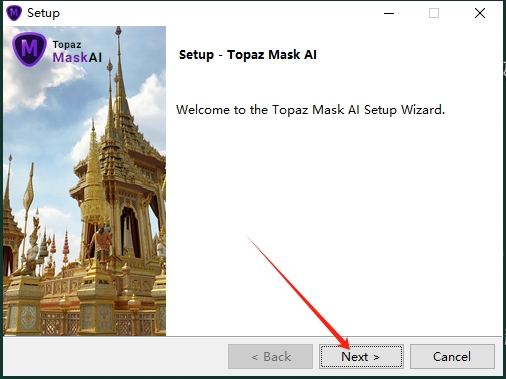Minimize the Setup window
This screenshot has height=379, width=506.
click(389, 13)
